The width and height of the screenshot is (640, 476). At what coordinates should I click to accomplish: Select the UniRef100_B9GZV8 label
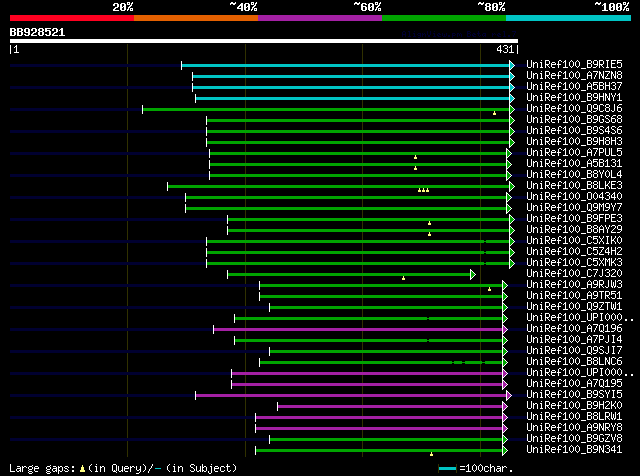pyautogui.click(x=574, y=439)
